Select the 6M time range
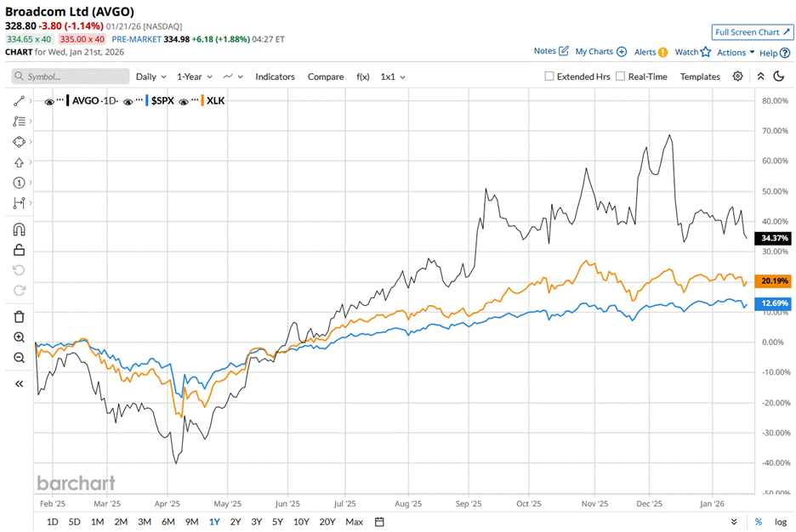Viewport: 796px width, 532px height. pos(168,522)
